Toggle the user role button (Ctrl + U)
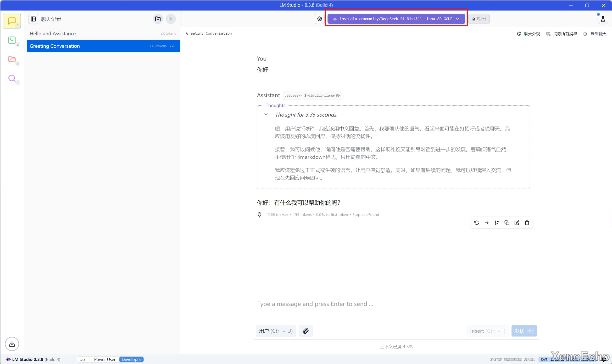The height and width of the screenshot is (364, 612). click(x=276, y=331)
